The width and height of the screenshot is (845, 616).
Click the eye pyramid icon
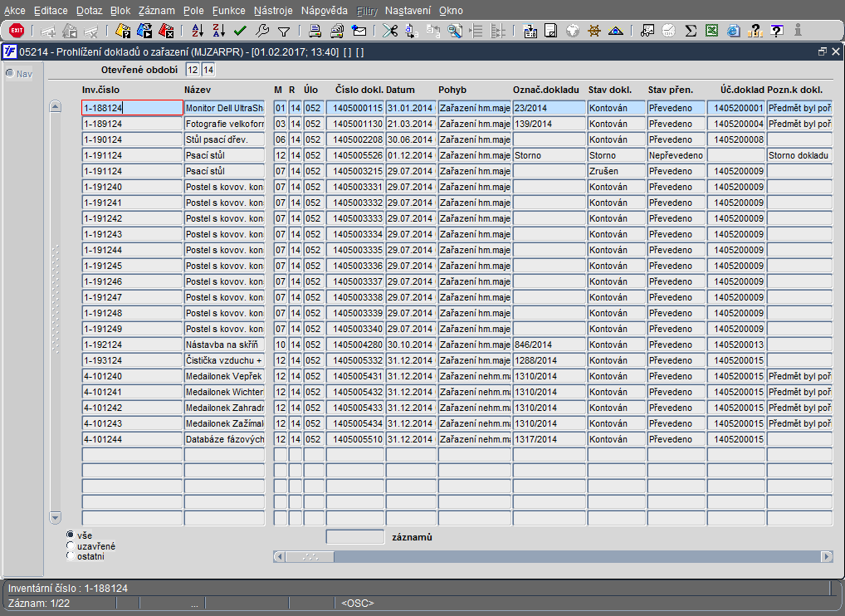click(x=615, y=31)
